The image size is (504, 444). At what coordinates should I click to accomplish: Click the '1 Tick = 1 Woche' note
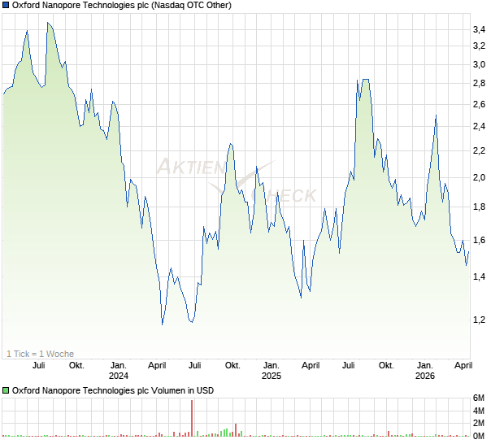pos(40,354)
